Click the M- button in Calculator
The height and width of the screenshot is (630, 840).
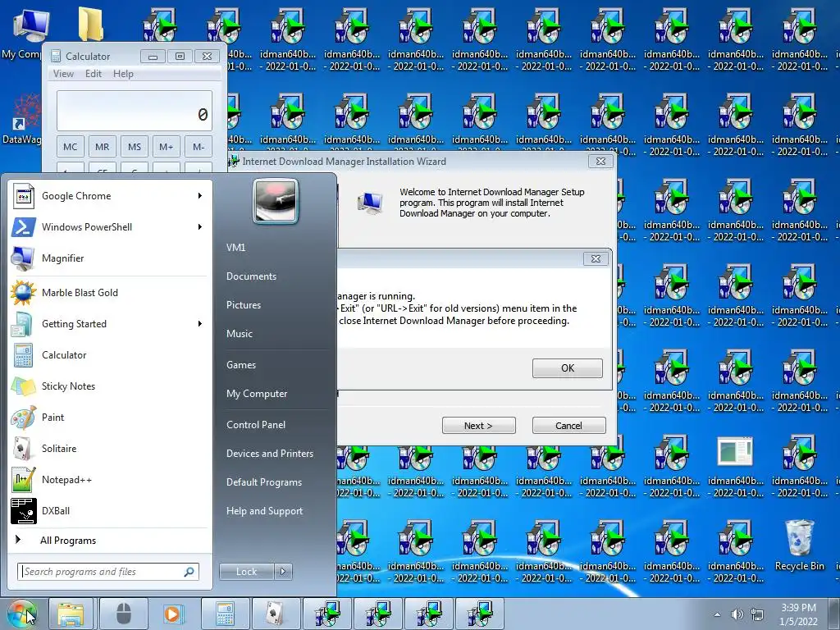pyautogui.click(x=199, y=147)
